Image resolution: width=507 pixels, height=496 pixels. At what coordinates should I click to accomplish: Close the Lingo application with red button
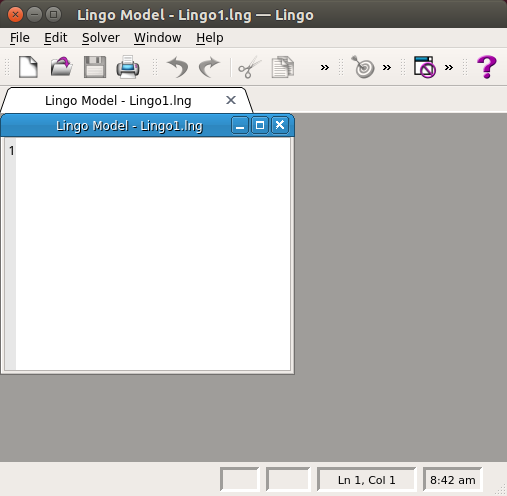15,15
